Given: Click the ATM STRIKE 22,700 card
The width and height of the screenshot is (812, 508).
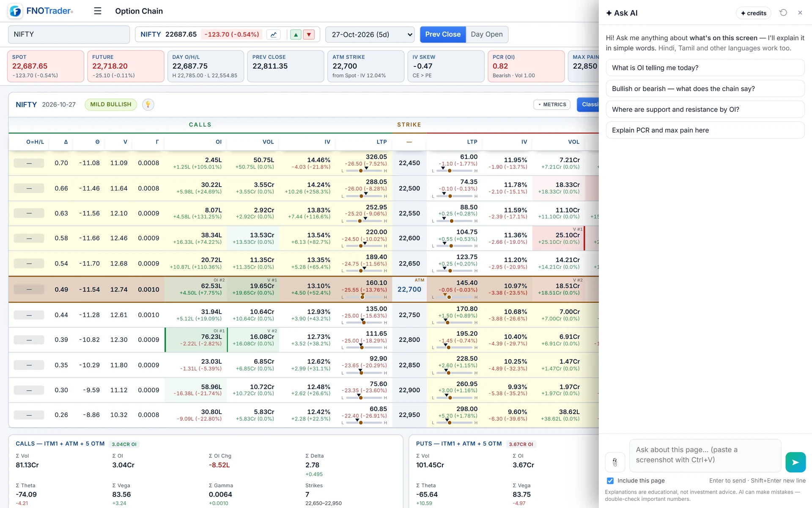Looking at the screenshot, I should click(366, 66).
